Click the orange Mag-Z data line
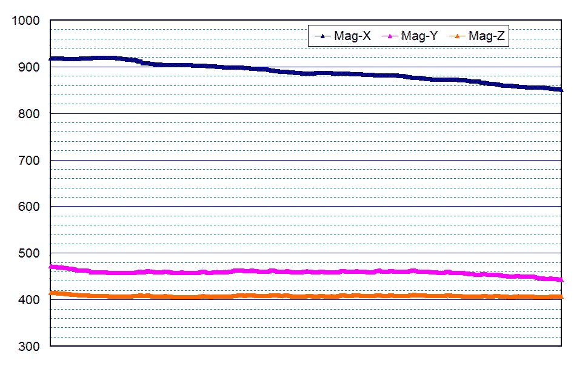Viewport: 588px width, 366px height. coord(303,296)
